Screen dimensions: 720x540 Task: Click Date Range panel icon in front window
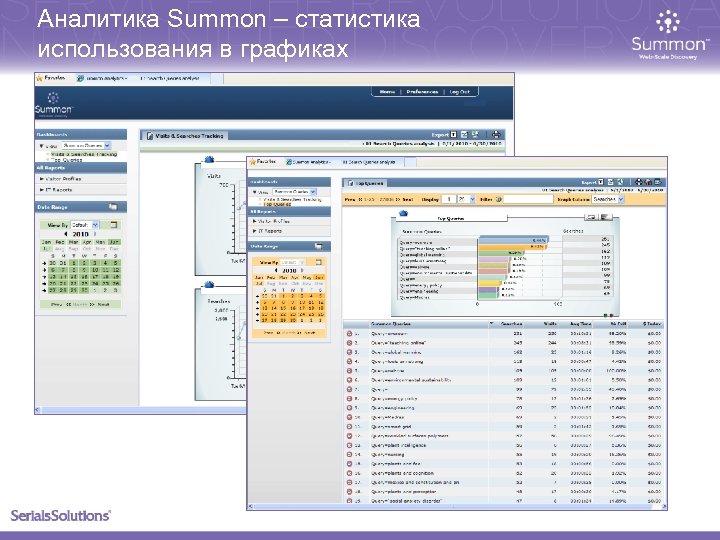tap(318, 246)
